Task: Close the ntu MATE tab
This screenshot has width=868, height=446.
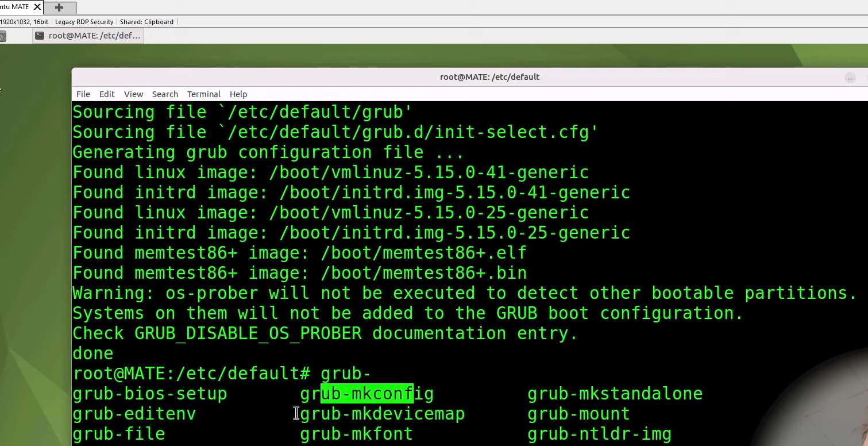Action: click(x=37, y=7)
